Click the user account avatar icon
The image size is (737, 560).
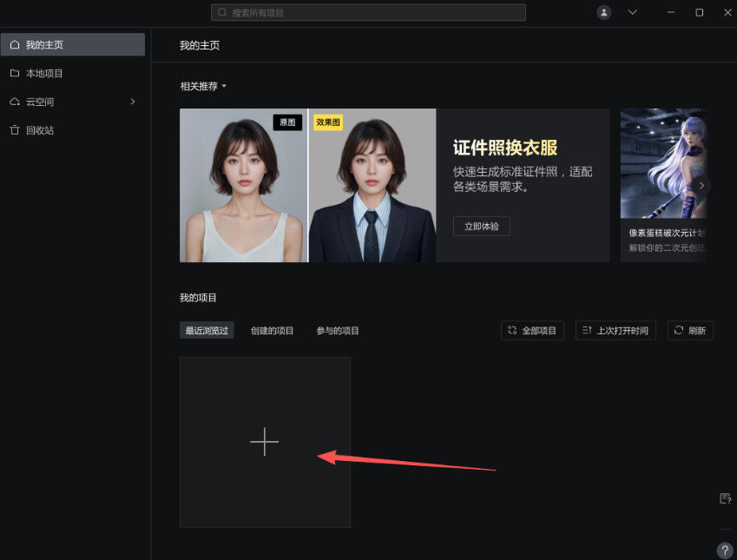pos(603,12)
